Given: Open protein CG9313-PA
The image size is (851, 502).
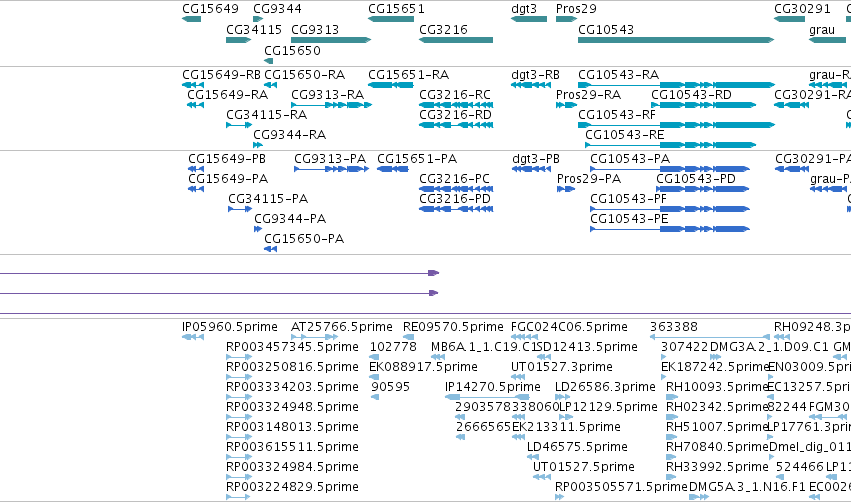Looking at the screenshot, I should [331, 169].
